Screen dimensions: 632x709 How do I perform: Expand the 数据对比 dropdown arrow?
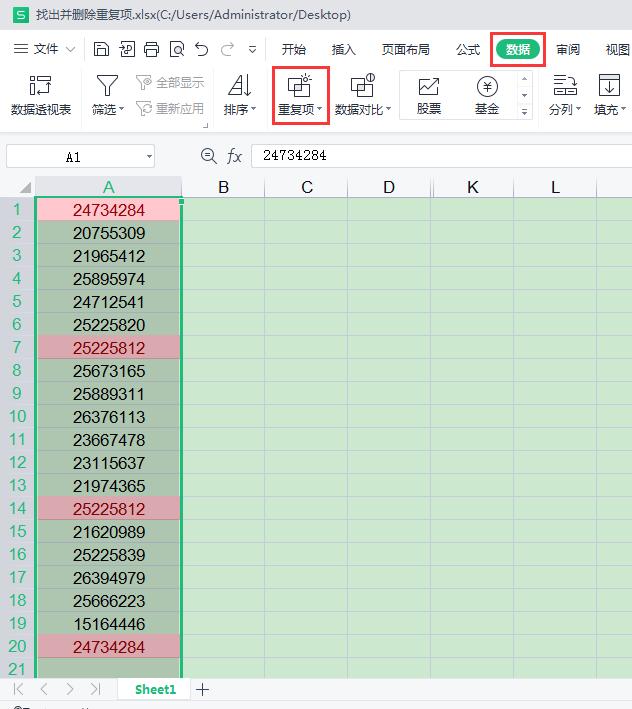tap(389, 109)
